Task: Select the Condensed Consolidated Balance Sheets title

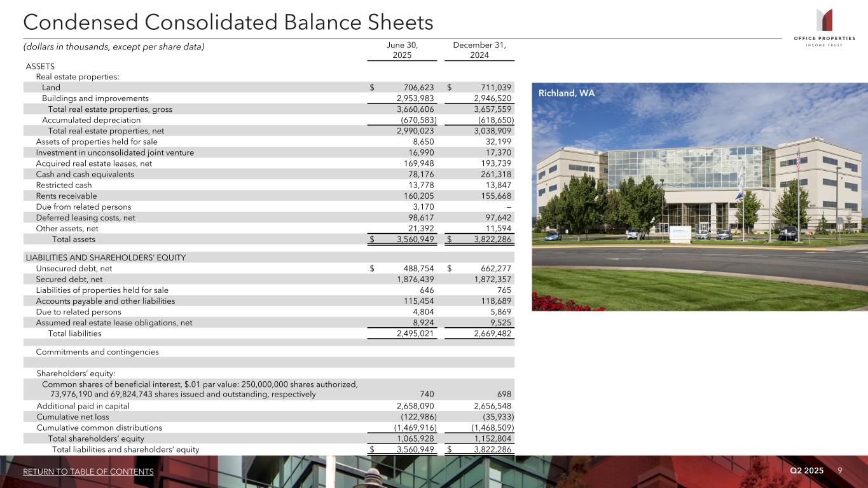Action: [x=228, y=23]
